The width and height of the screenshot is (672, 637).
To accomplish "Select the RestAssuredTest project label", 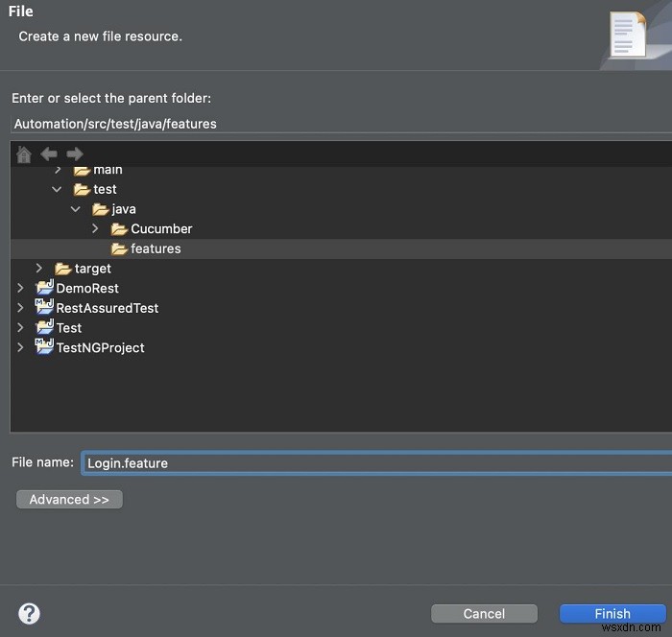I will [108, 308].
